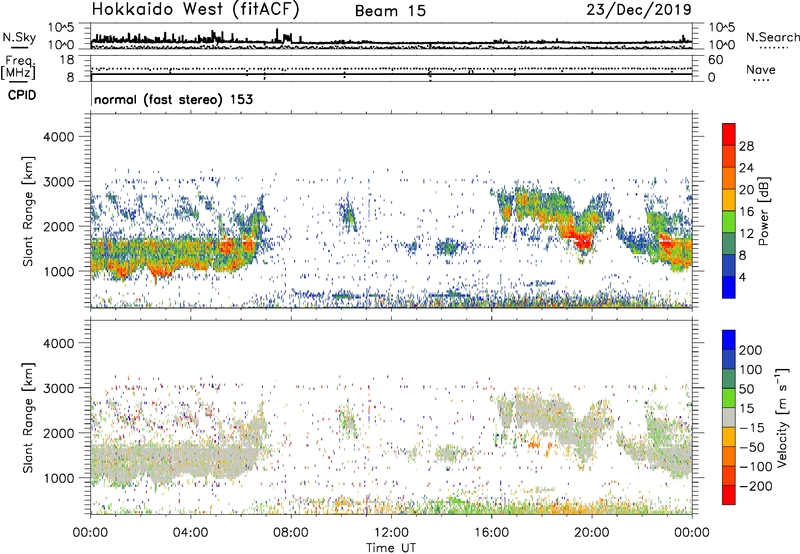Click the 'Power [dB]' colorbar title
The image size is (800, 554).
click(764, 211)
